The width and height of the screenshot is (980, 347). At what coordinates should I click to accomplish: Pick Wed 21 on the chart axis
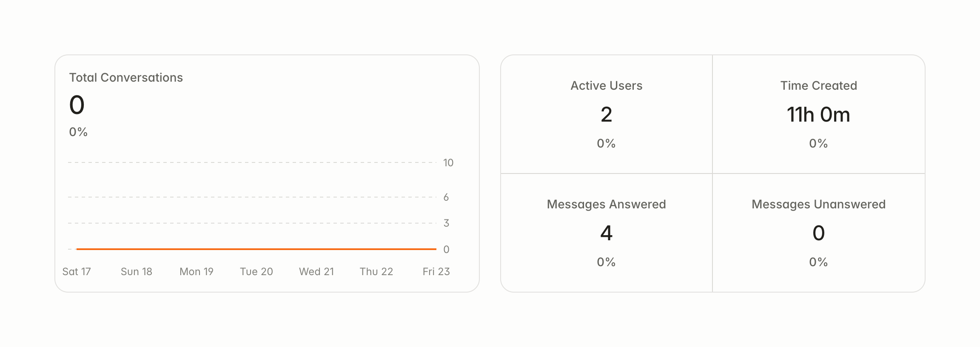tap(316, 271)
